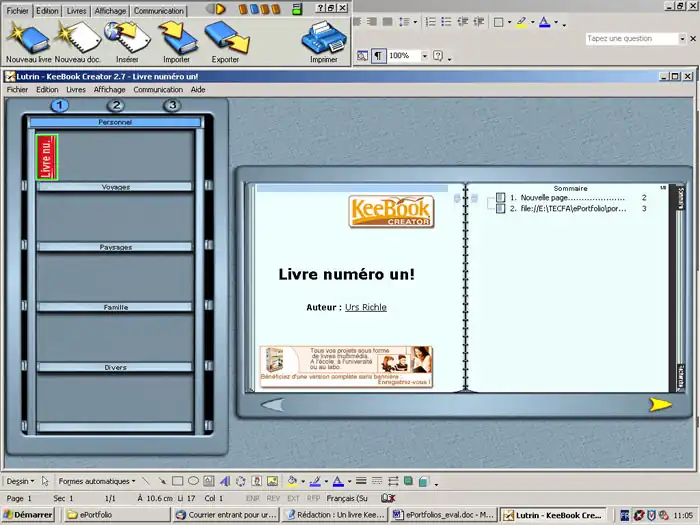Screen dimensions: 700x525
Task: Click the Urs Richle author link
Action: 365,307
